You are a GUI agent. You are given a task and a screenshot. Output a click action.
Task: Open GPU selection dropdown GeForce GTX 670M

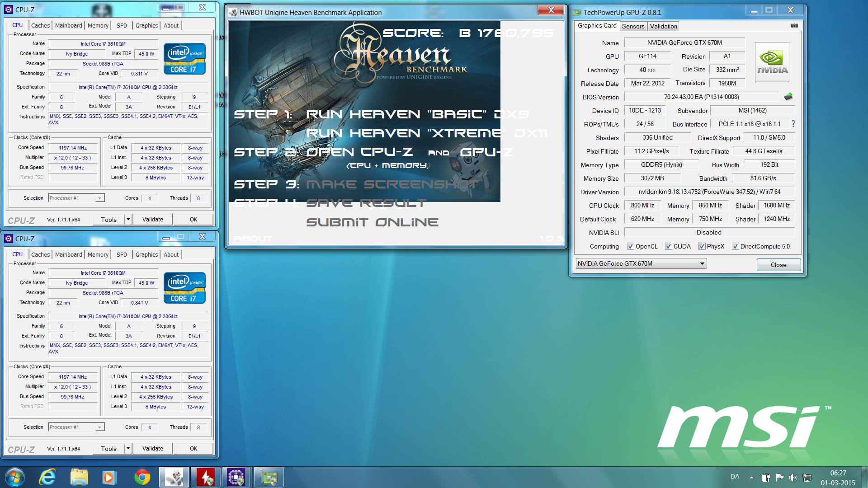(x=641, y=263)
